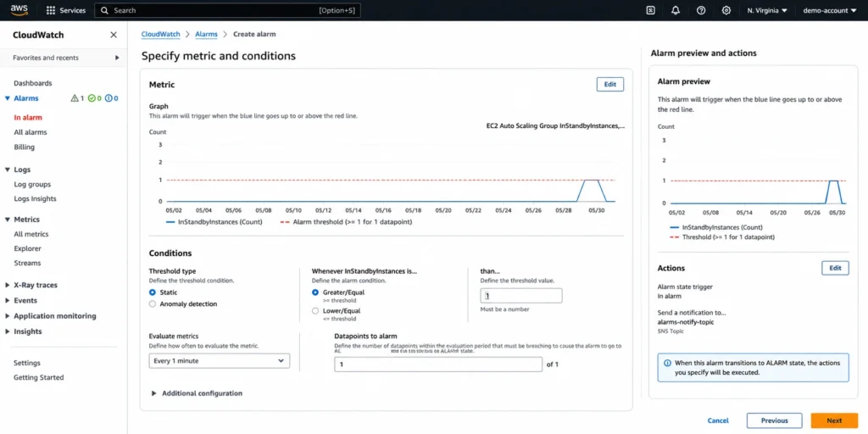Viewport: 868px width, 434px height.
Task: Expand the Insights section
Action: coord(7,331)
